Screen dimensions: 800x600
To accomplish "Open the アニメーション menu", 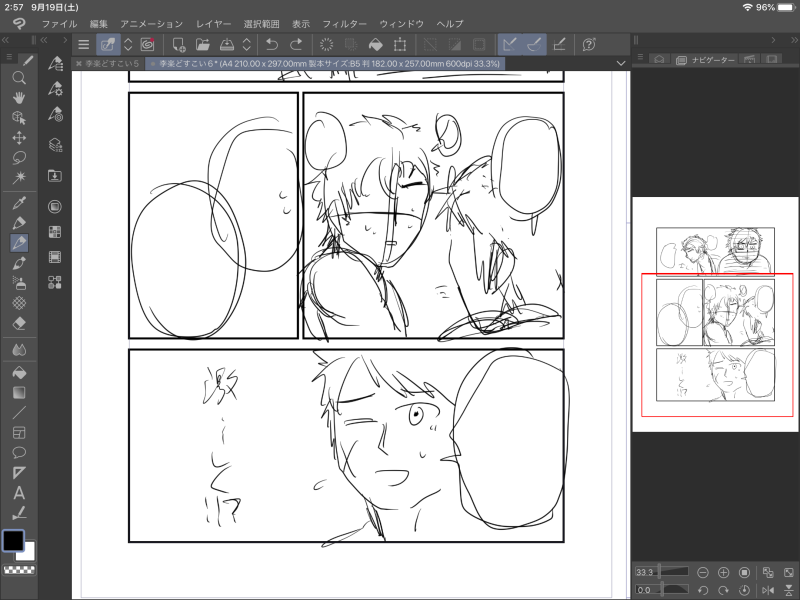I will point(152,24).
